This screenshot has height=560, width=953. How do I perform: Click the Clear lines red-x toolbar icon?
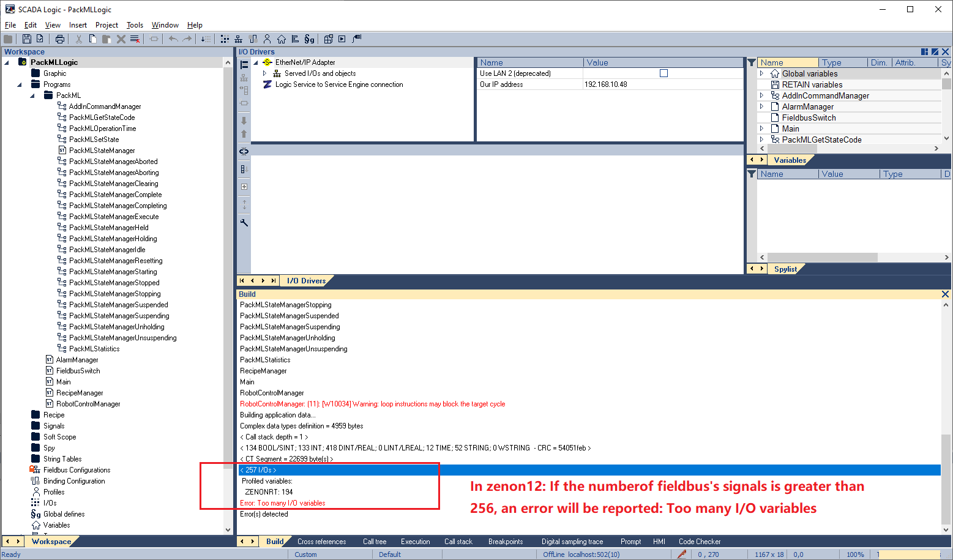[x=135, y=39]
